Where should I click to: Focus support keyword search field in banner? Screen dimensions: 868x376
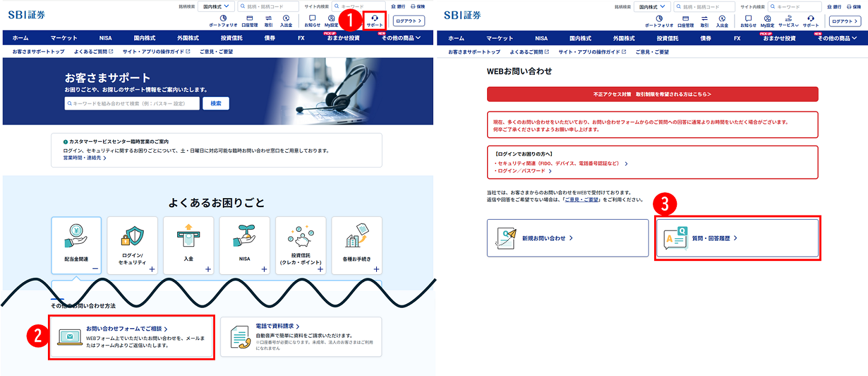click(x=132, y=104)
